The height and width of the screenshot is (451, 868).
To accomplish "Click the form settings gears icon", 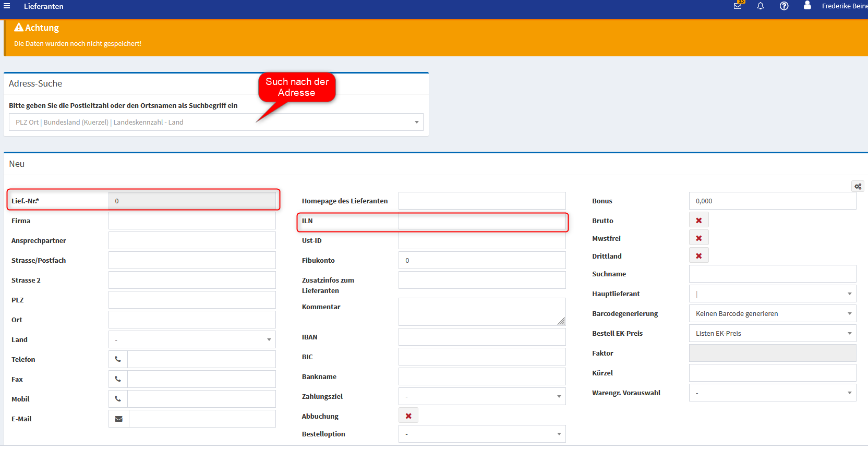I will coord(858,187).
